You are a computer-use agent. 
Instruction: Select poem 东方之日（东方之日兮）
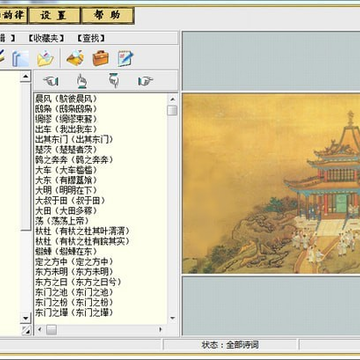(78, 282)
